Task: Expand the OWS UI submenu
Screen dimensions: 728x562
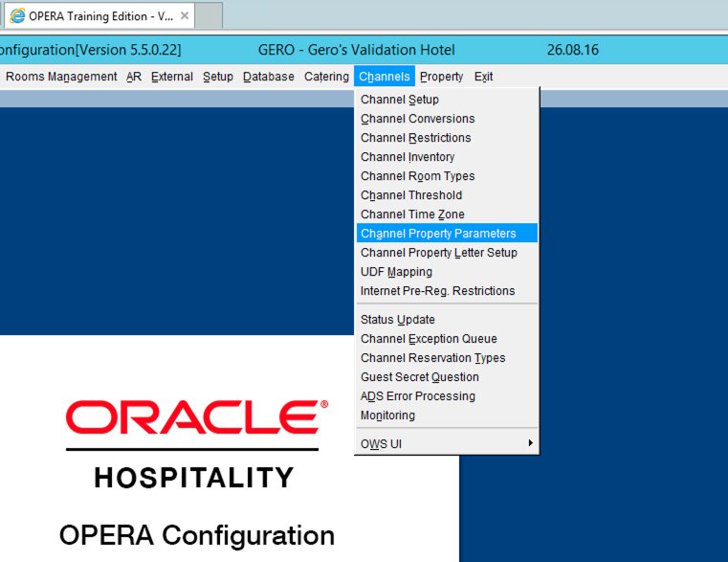Action: (x=447, y=443)
